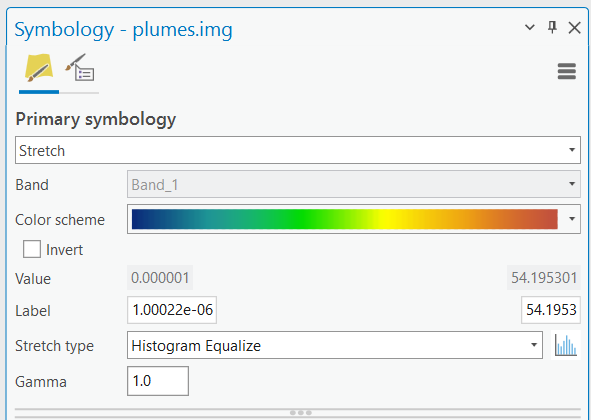Screen dimensions: 591x420
Task: Open the Band_1 band dropdown
Action: 354,184
